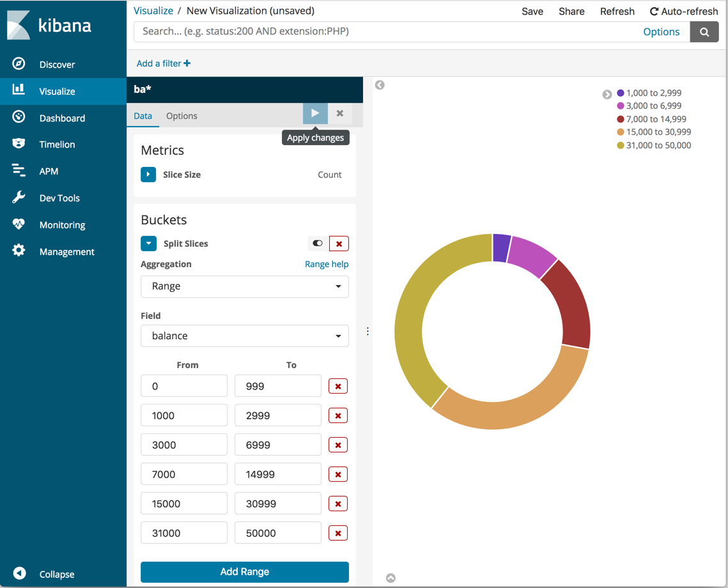
Task: Open the Field dropdown showing balance
Action: [x=244, y=336]
